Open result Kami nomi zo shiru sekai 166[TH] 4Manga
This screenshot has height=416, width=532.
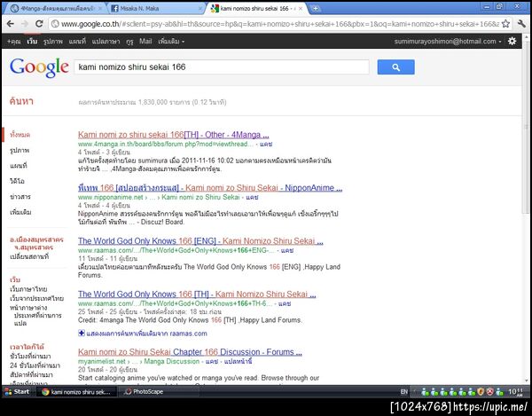click(174, 135)
